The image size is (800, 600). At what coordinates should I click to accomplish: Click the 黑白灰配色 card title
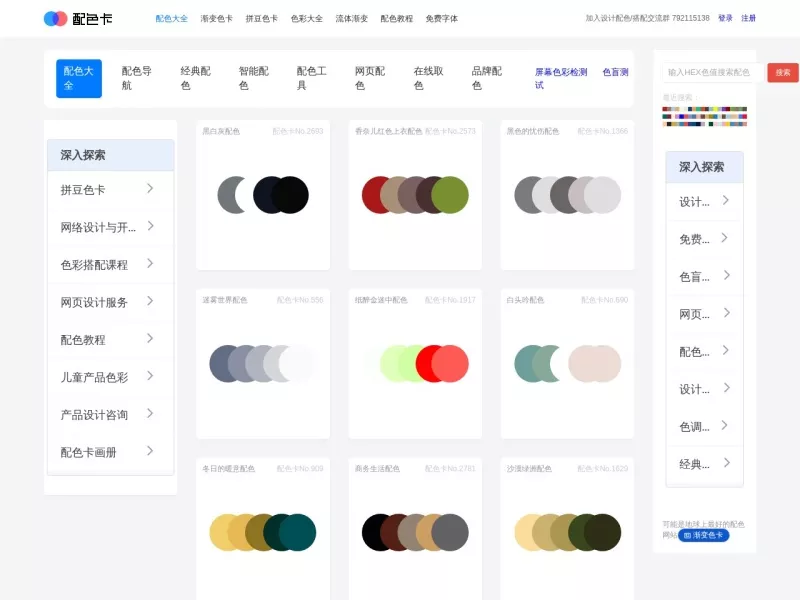221,131
